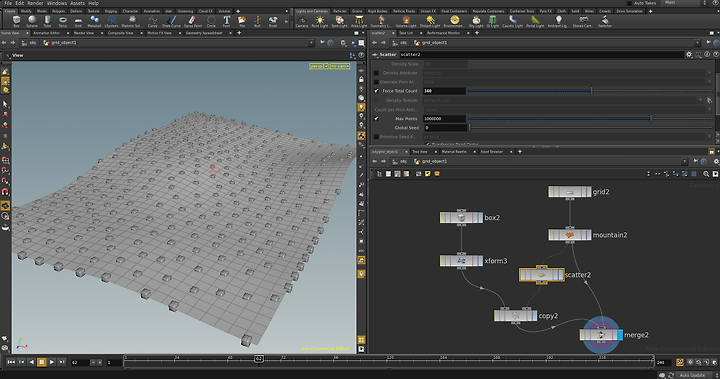Open the no cam camera dropdown

pos(340,66)
